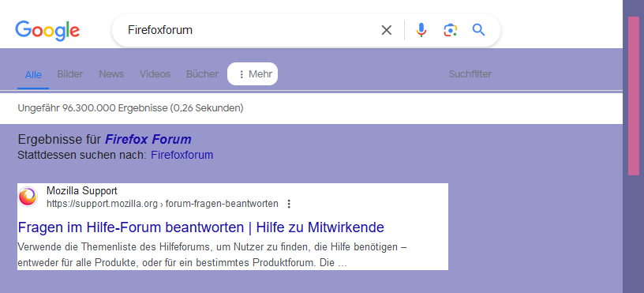644x293 pixels.
Task: Open Google Lens image search icon
Action: (451, 30)
